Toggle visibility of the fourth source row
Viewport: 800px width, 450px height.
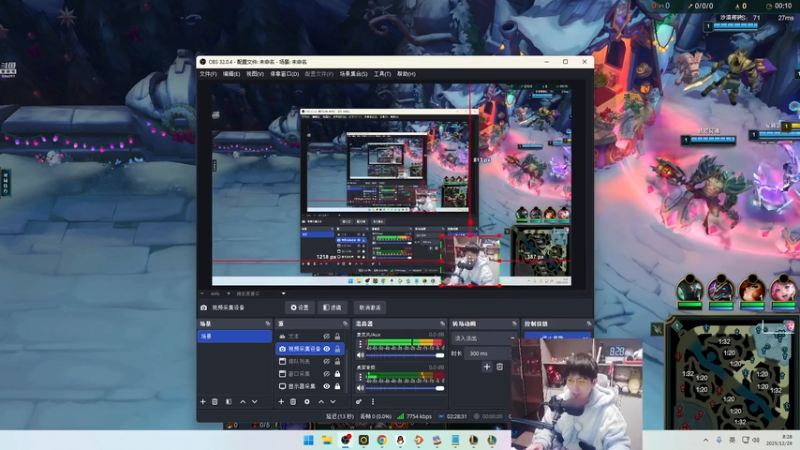(327, 374)
